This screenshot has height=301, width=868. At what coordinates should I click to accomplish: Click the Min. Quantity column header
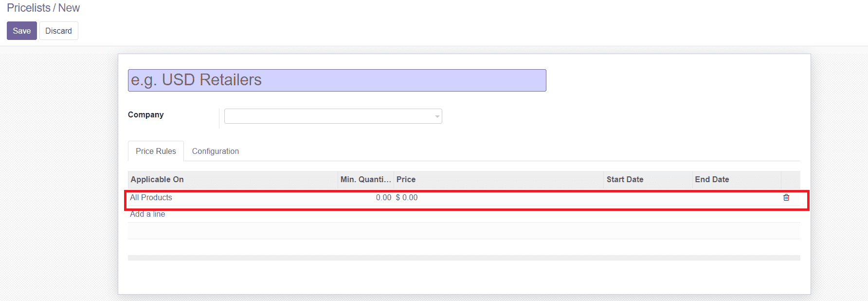point(365,179)
